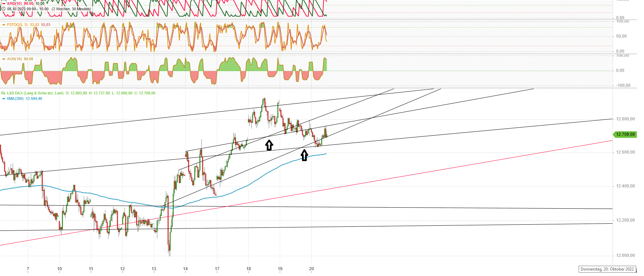644x276 pixels.
Task: Click date 7 on the time axis
Action: click(28, 268)
